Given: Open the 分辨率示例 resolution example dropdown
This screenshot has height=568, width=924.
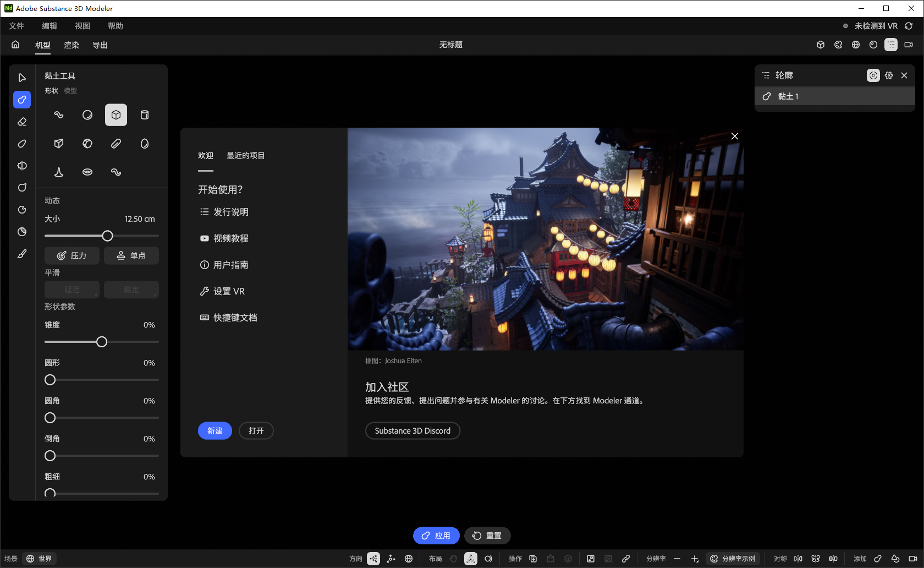Looking at the screenshot, I should click(x=733, y=559).
